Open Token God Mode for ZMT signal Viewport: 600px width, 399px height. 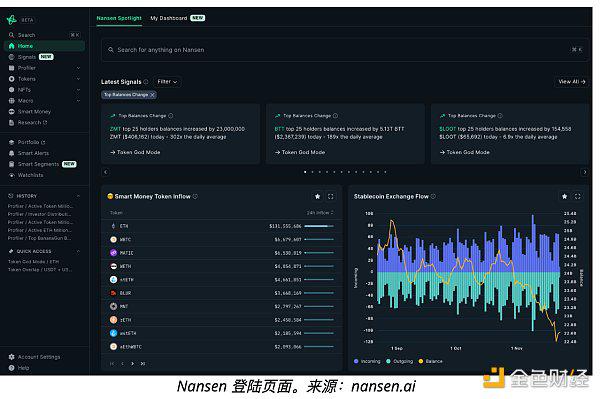click(x=135, y=152)
